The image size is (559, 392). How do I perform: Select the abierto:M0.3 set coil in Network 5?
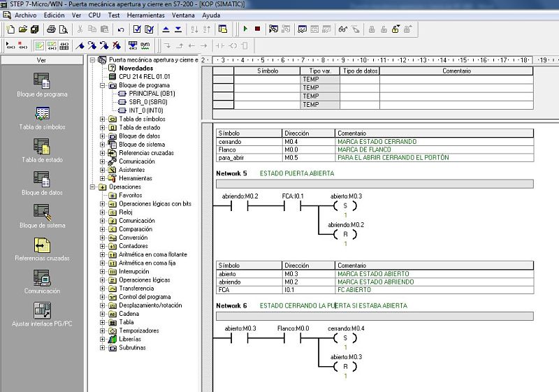click(345, 205)
